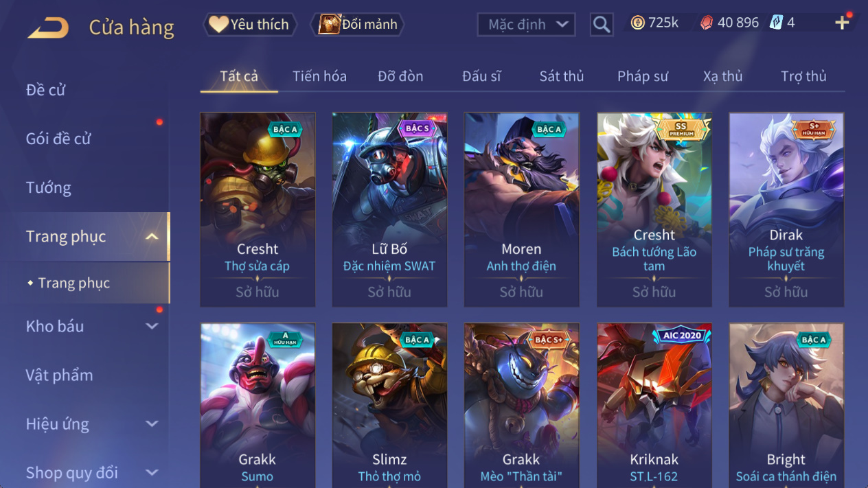
Task: Open Yêu thích heart favorites
Action: click(x=250, y=25)
